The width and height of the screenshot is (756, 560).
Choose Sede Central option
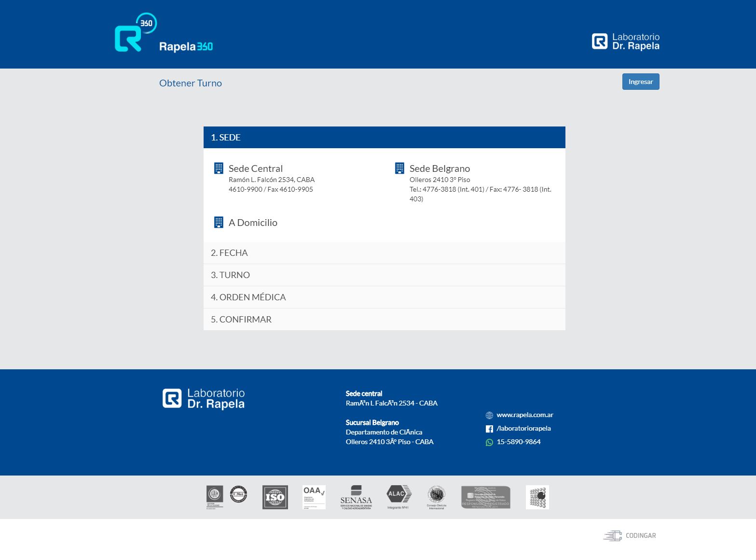pyautogui.click(x=256, y=168)
